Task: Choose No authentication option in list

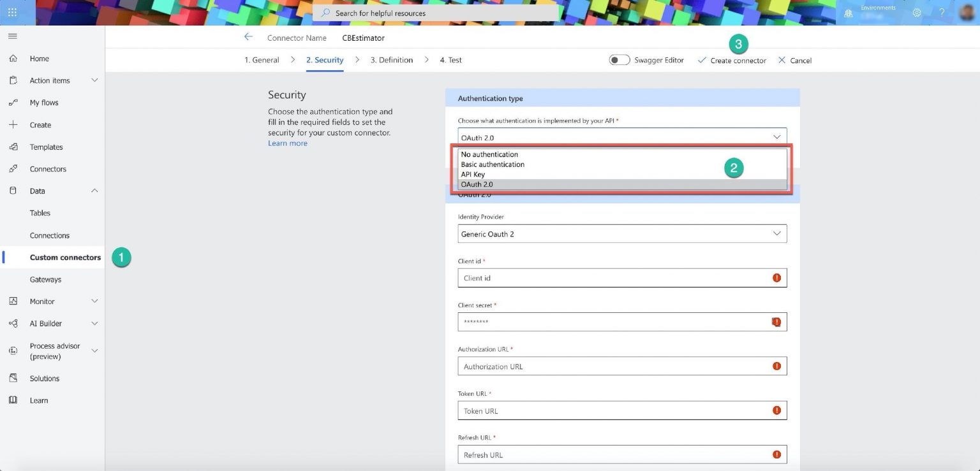Action: 489,154
